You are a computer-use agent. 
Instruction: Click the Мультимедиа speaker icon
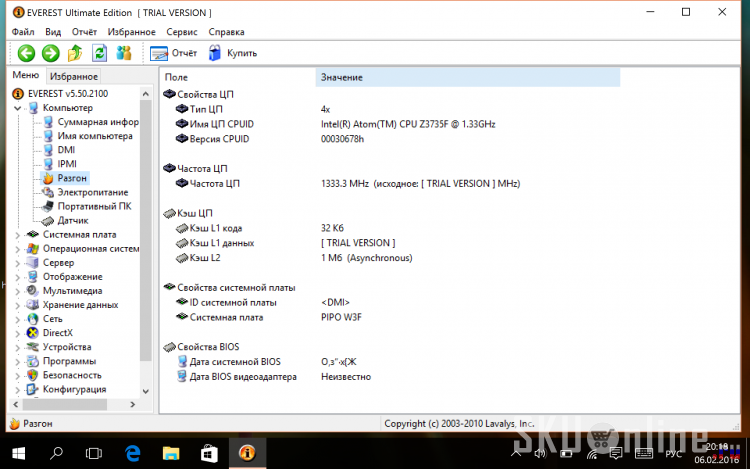coord(33,291)
